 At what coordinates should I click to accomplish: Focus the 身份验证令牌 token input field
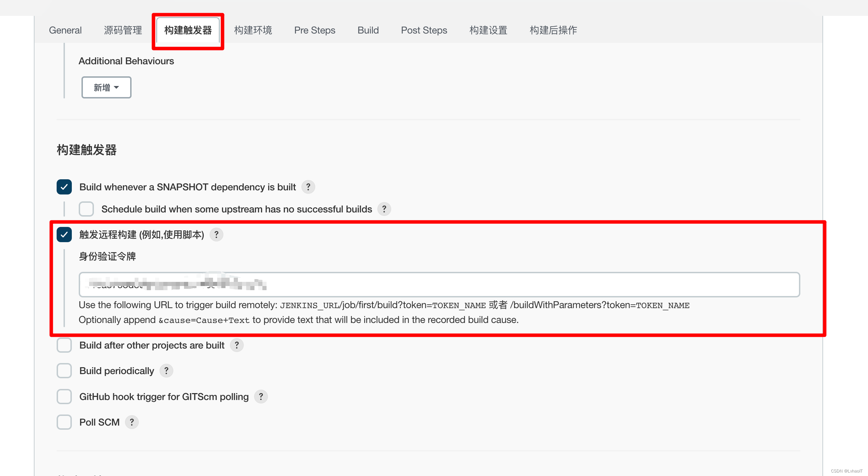(x=439, y=285)
